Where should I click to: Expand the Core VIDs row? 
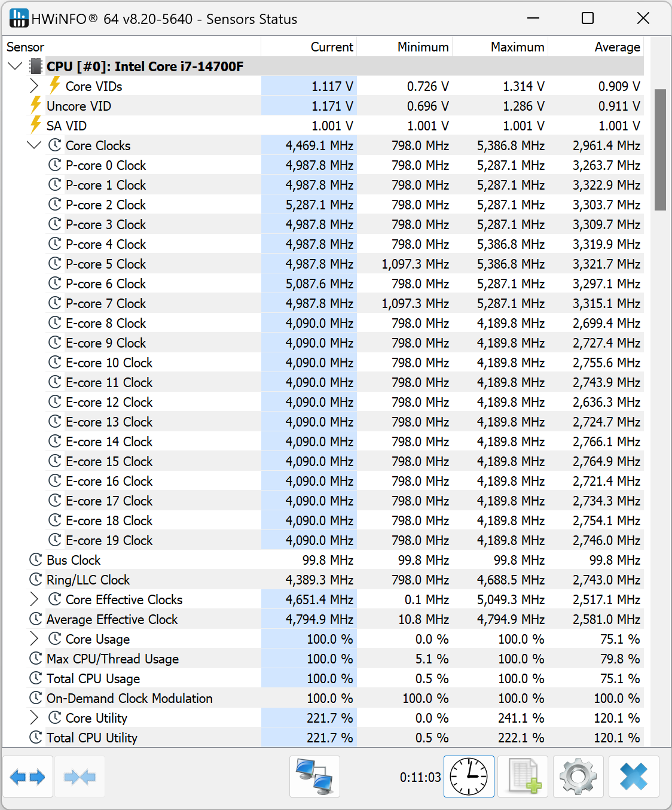34,86
